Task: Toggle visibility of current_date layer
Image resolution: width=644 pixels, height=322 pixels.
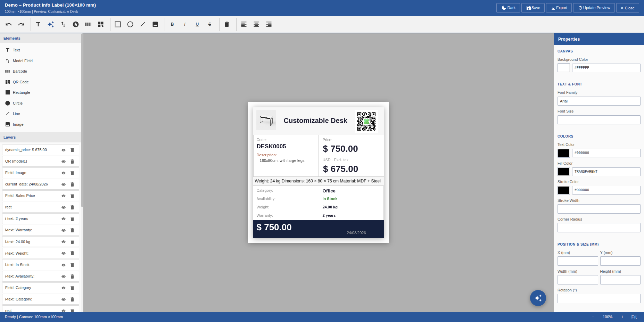Action: click(x=64, y=184)
